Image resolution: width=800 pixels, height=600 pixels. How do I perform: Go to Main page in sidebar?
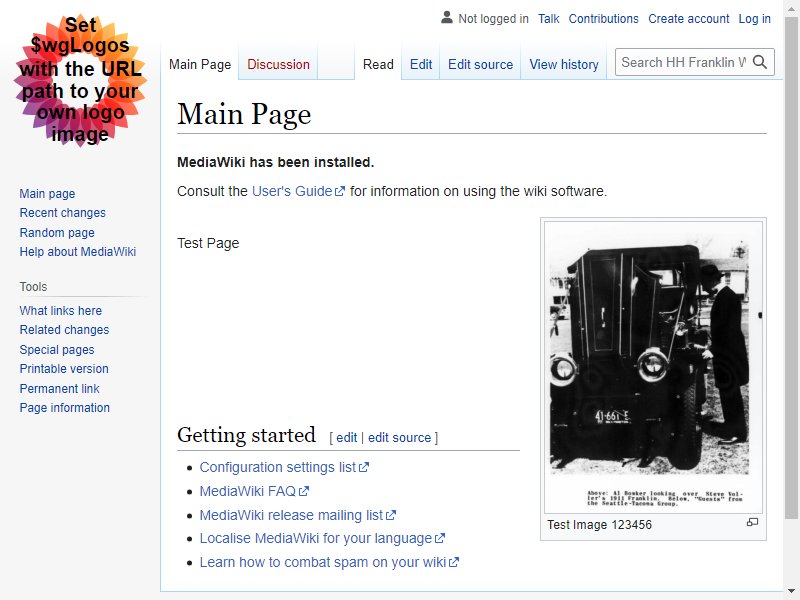(47, 194)
